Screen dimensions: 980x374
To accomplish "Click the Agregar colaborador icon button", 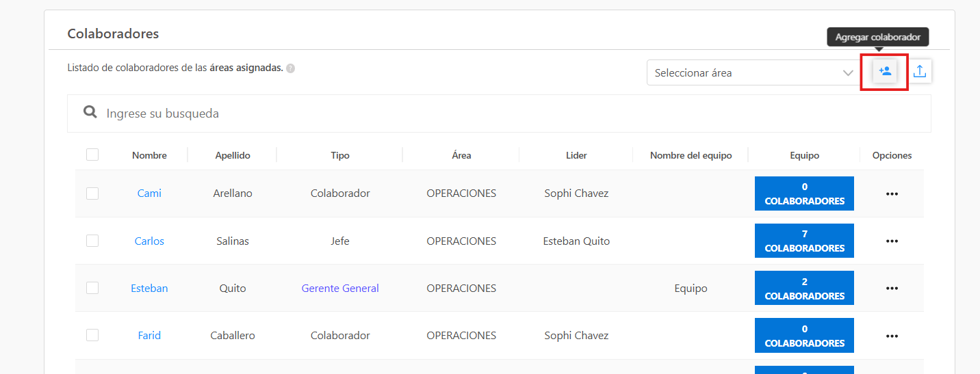I will coord(885,71).
